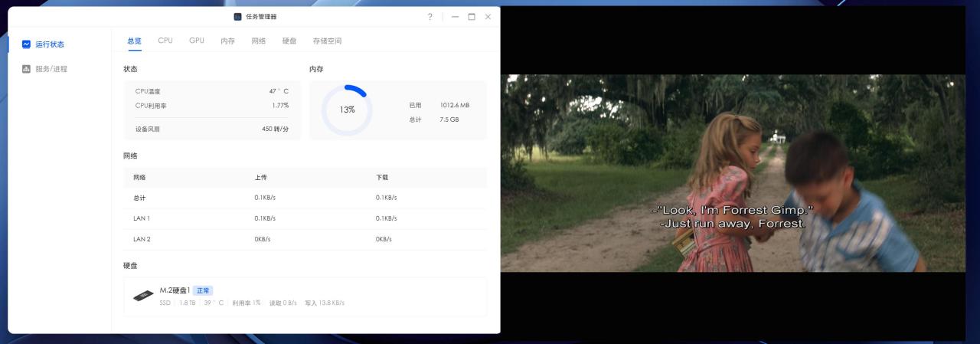Click the 1.8 TB disk capacity text
The height and width of the screenshot is (344, 980).
tap(187, 303)
